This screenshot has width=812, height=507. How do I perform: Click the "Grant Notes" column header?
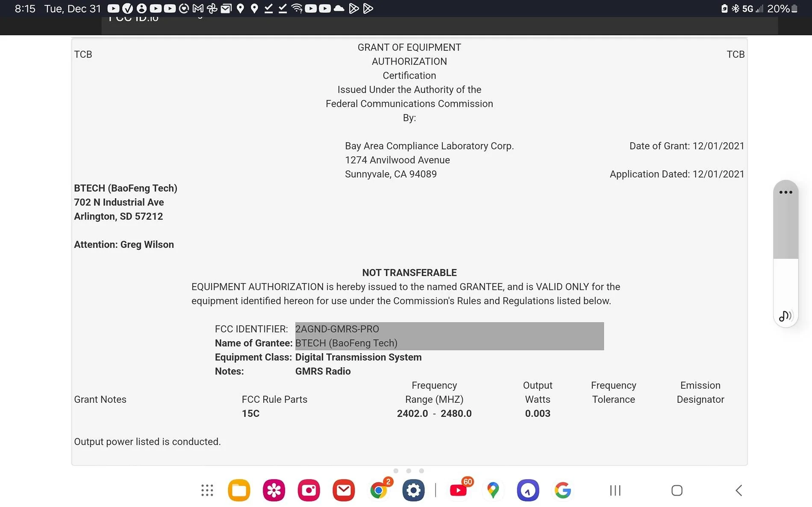(x=100, y=400)
